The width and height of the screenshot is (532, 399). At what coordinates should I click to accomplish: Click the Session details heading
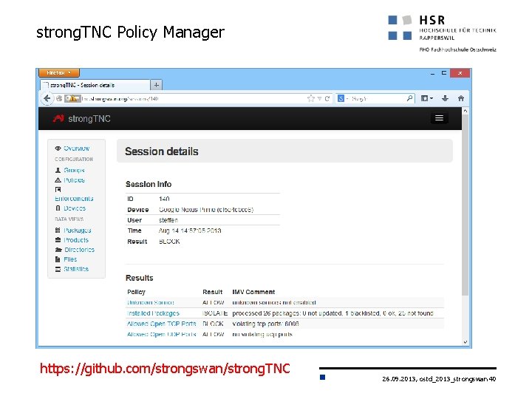pos(162,151)
